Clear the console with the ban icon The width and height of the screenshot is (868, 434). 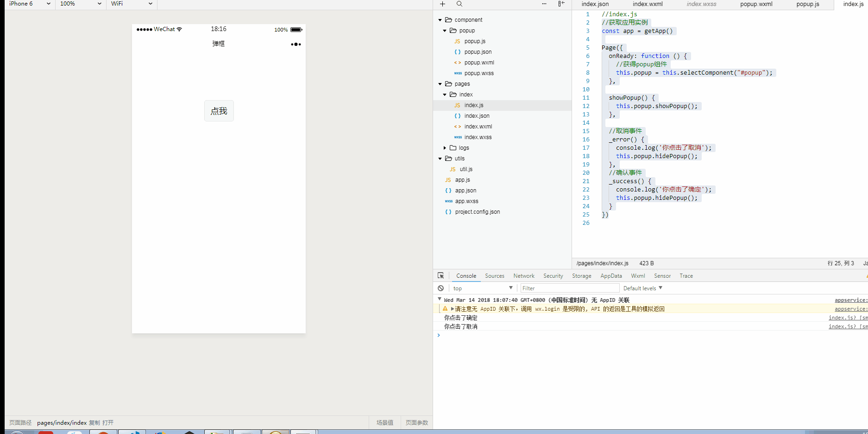(x=440, y=288)
